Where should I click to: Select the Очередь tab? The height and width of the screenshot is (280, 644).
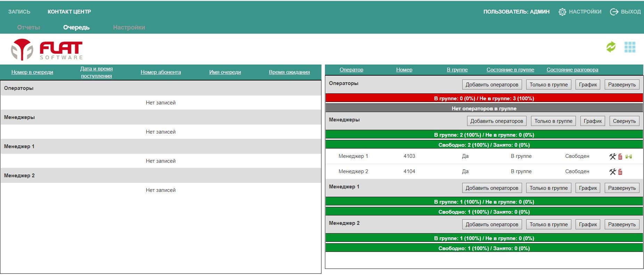pyautogui.click(x=76, y=27)
